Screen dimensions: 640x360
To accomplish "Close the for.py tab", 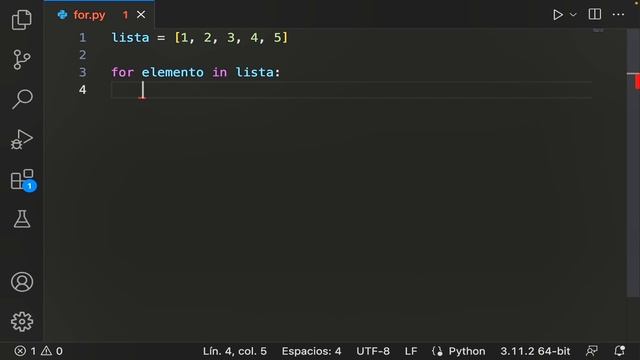I will tap(141, 15).
